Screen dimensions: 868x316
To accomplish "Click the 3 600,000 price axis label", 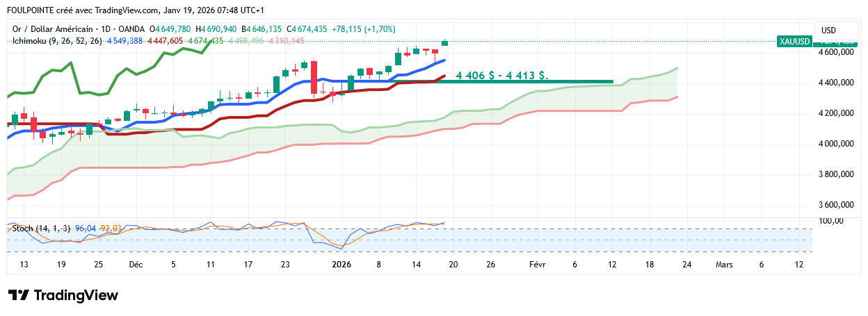I will (837, 205).
